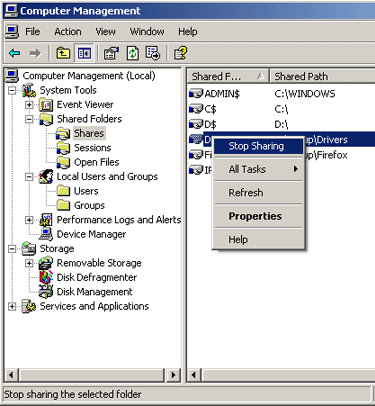The height and width of the screenshot is (406, 375).
Task: Click the Storage node icon
Action: tap(29, 249)
